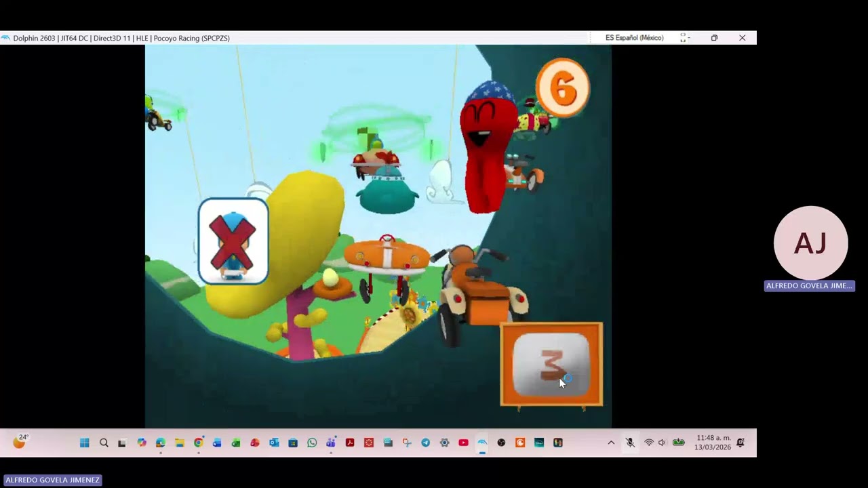
Task: Restore down the Dolphin window
Action: click(x=714, y=38)
